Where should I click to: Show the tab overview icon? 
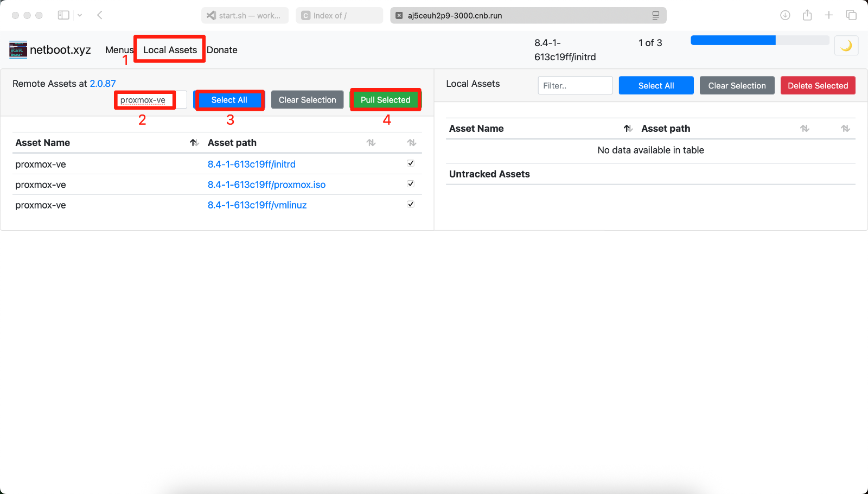pyautogui.click(x=851, y=15)
